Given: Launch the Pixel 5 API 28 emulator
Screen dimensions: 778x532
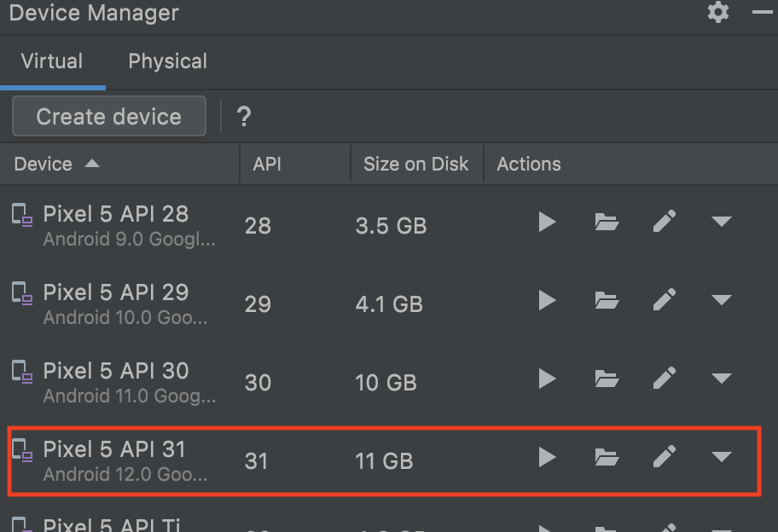Looking at the screenshot, I should pos(547,223).
